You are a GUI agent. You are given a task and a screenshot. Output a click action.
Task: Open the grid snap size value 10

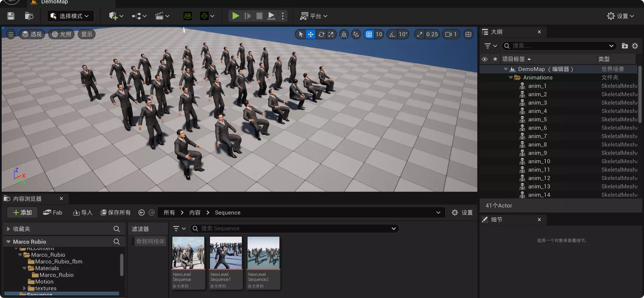click(379, 34)
